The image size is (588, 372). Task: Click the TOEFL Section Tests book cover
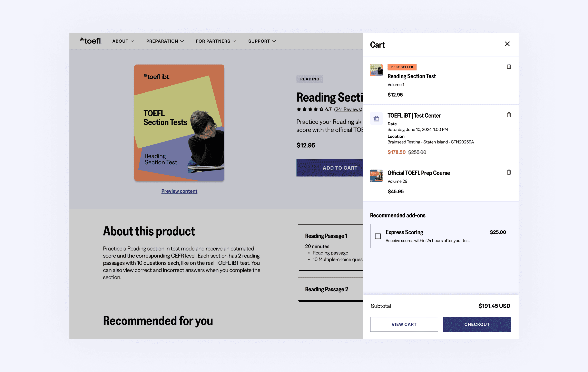(x=179, y=123)
